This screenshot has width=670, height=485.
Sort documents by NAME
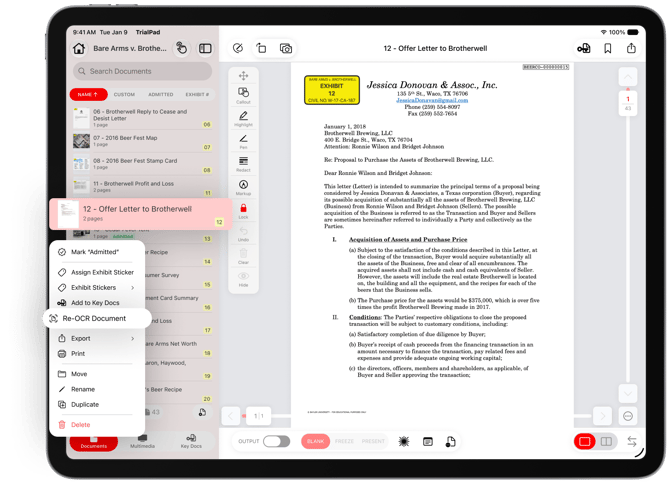point(88,94)
